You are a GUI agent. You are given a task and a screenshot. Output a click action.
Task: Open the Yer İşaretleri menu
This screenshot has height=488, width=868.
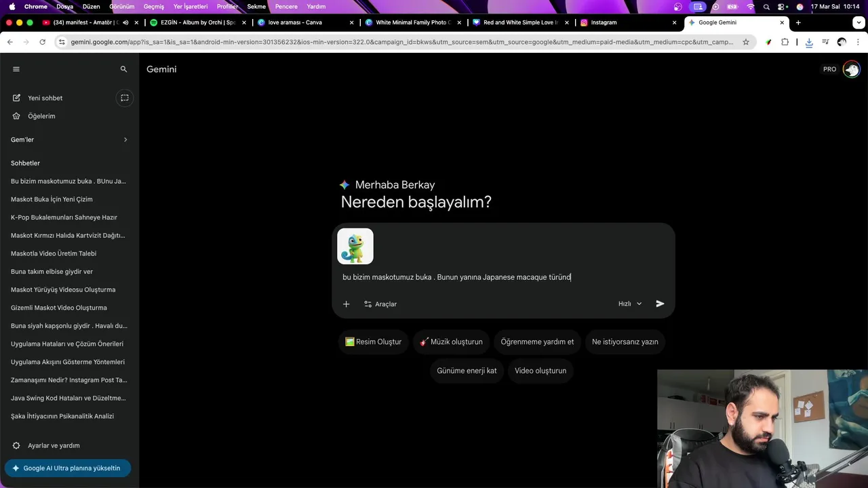(191, 7)
